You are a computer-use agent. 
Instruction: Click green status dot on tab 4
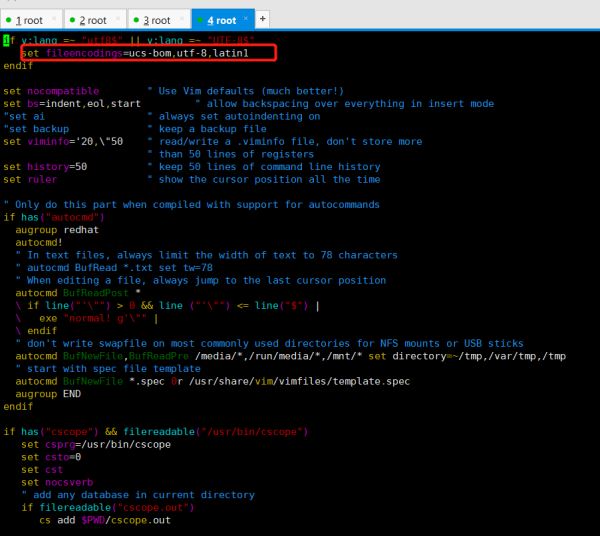(198, 20)
